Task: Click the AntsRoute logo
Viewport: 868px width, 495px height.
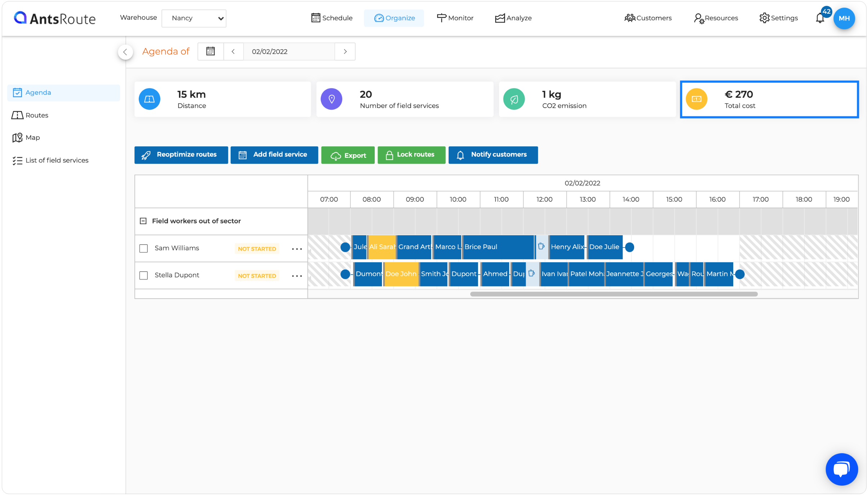Action: (x=55, y=18)
